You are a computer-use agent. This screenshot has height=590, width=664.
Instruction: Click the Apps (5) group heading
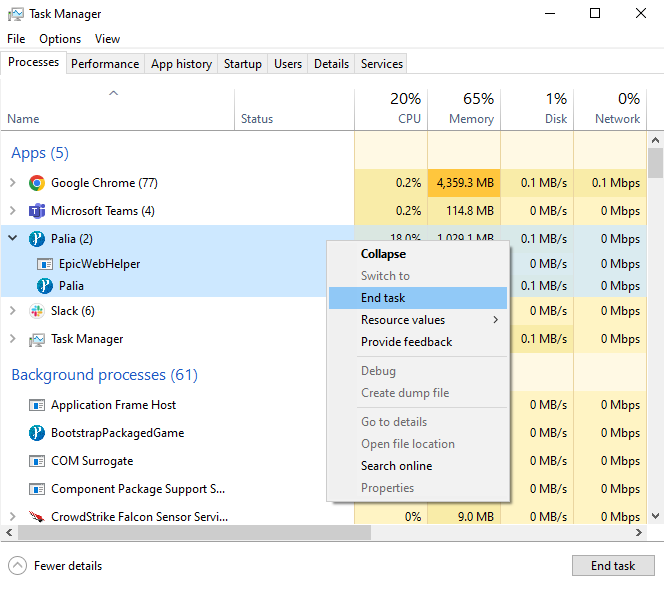[40, 153]
